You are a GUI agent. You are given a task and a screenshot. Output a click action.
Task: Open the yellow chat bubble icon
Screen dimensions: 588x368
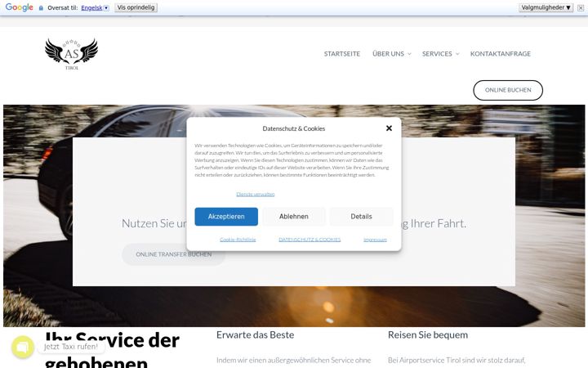(x=23, y=347)
